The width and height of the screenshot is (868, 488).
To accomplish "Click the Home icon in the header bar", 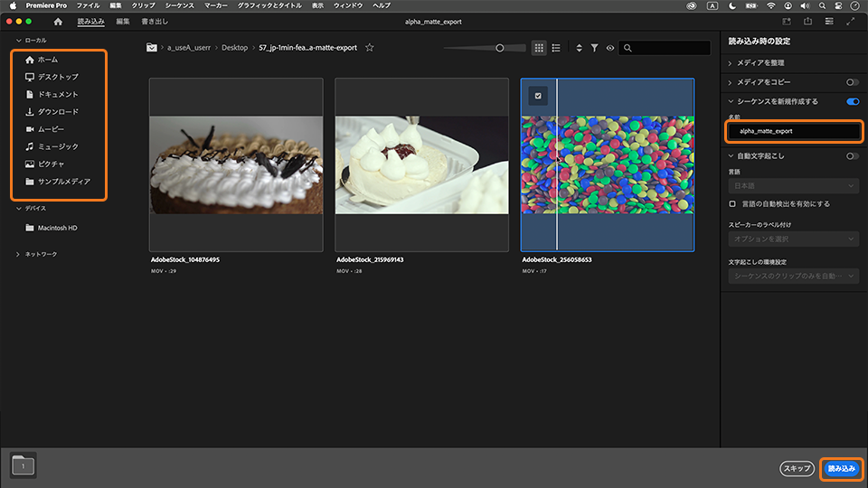I will 59,21.
